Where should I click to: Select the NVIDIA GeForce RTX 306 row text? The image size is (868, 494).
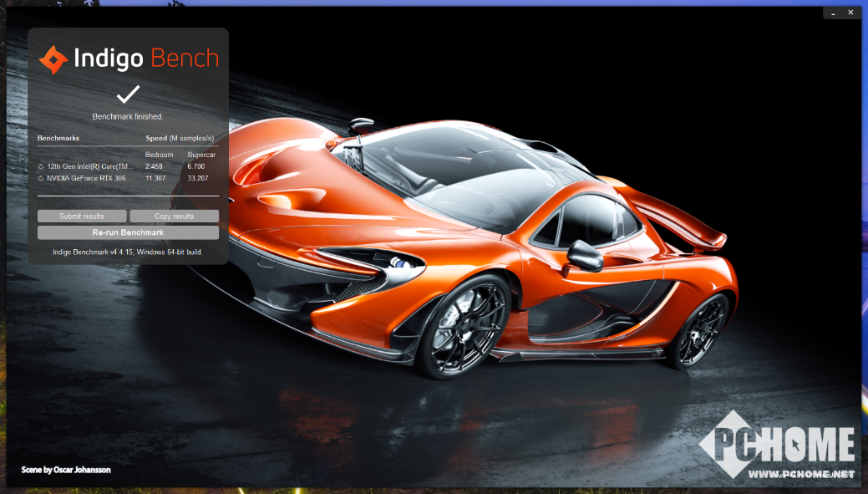point(89,178)
